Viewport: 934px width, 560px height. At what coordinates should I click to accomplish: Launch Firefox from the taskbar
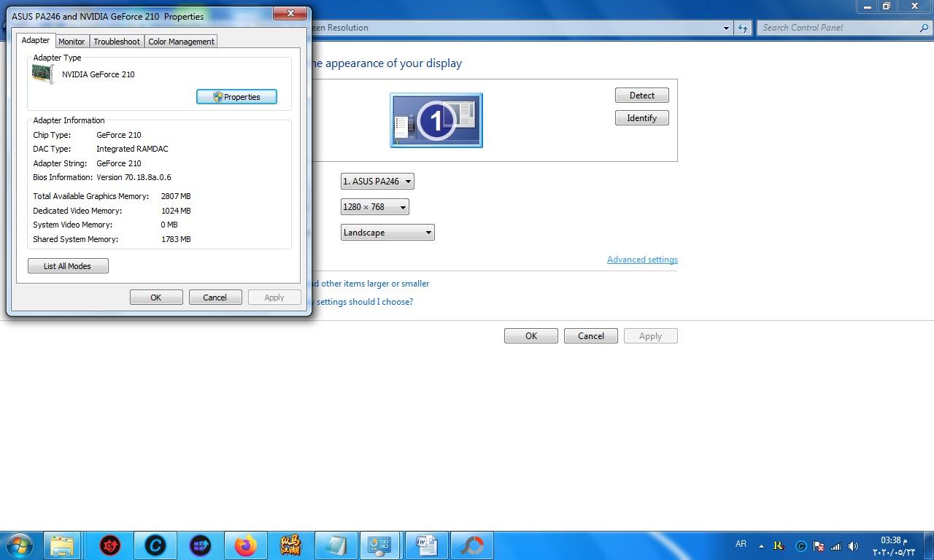[246, 545]
